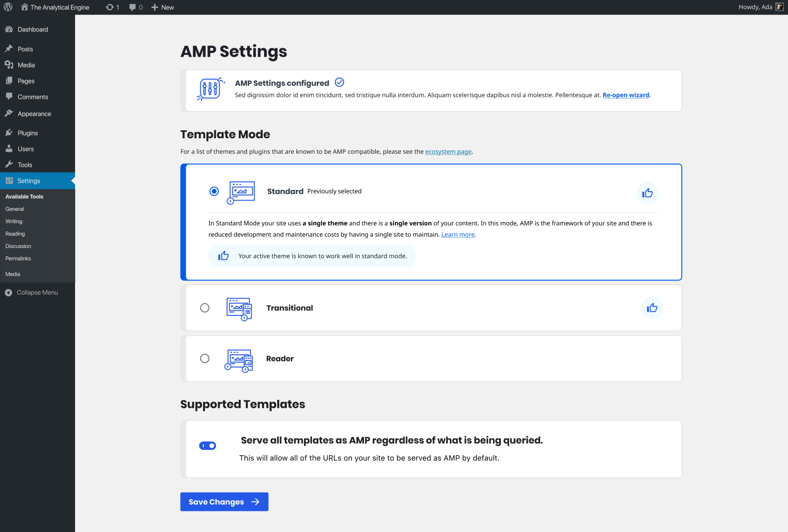Click the Standard mode window icon
The image size is (788, 532).
pyautogui.click(x=241, y=193)
